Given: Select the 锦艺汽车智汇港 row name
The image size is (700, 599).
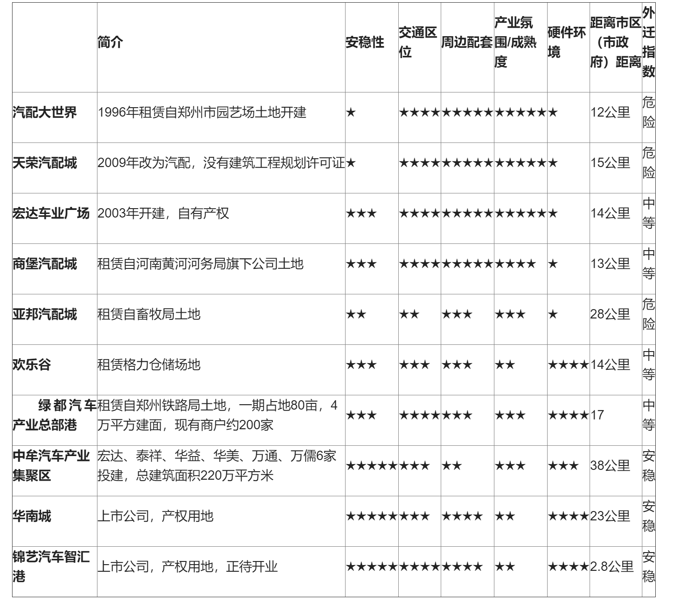Looking at the screenshot, I should coord(51,567).
